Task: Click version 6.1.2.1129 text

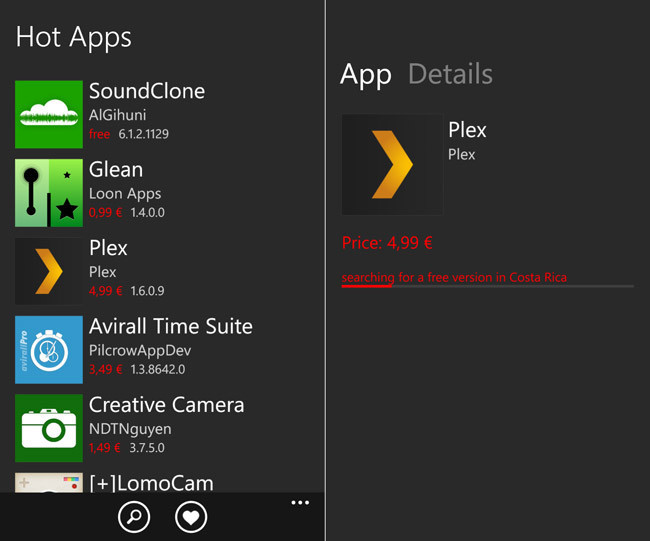Action: pos(143,134)
